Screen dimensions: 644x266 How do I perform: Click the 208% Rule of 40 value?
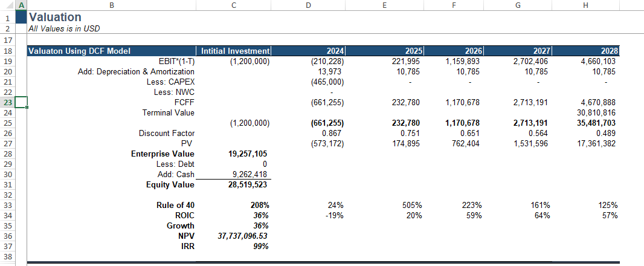coord(260,205)
